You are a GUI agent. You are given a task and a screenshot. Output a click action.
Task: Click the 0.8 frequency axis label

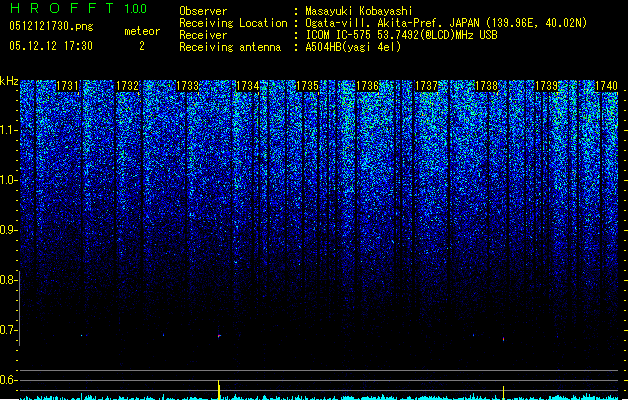pyautogui.click(x=7, y=280)
